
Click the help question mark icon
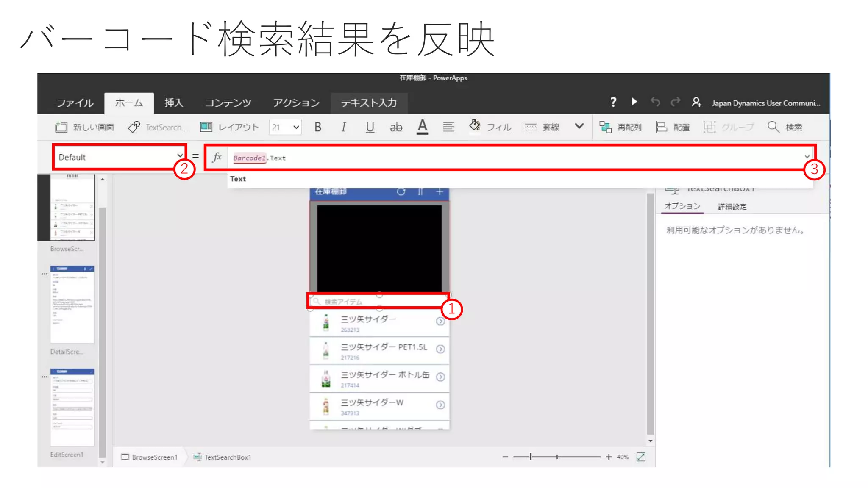613,102
